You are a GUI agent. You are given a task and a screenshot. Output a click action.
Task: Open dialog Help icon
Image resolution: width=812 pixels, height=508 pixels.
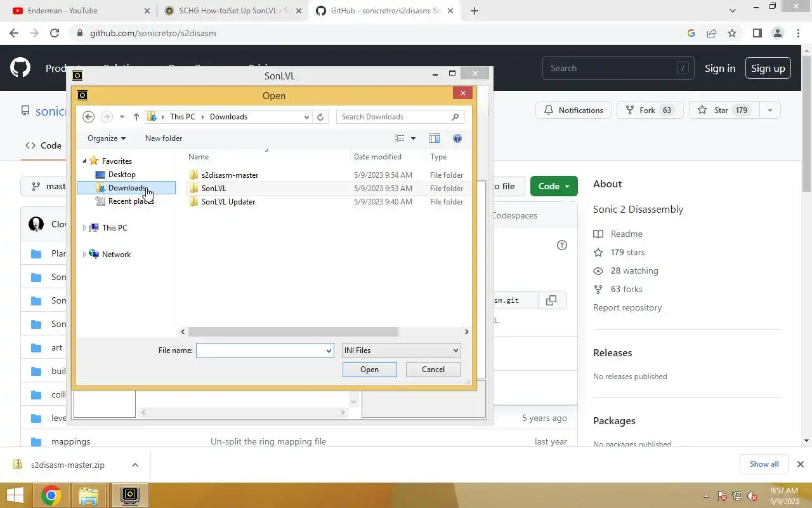coord(457,138)
